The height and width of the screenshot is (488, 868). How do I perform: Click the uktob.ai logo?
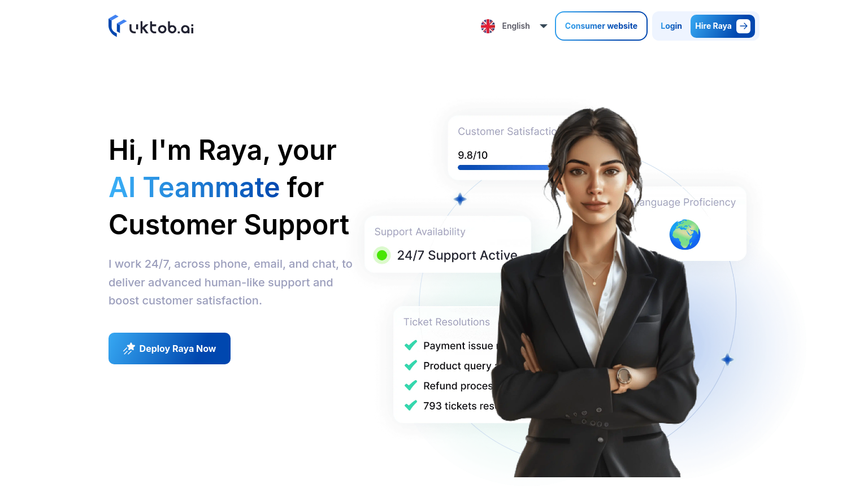[151, 26]
